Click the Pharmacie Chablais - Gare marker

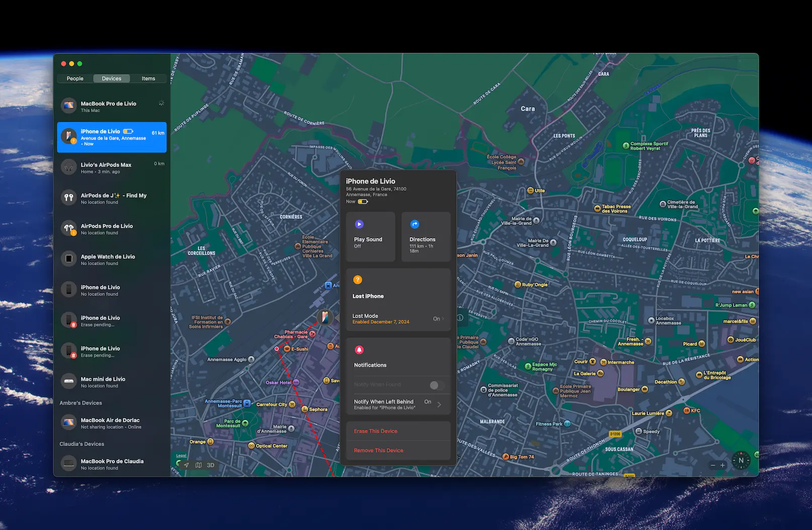[312, 334]
